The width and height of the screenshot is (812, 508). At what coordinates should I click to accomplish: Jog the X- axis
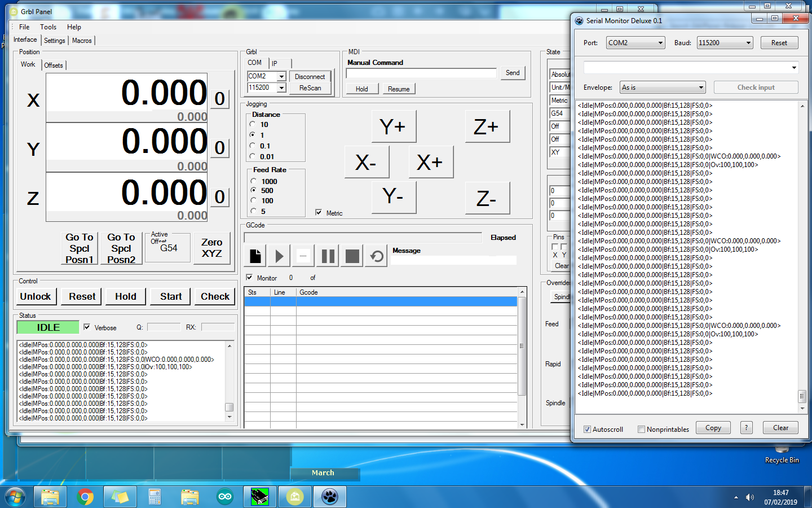click(367, 162)
